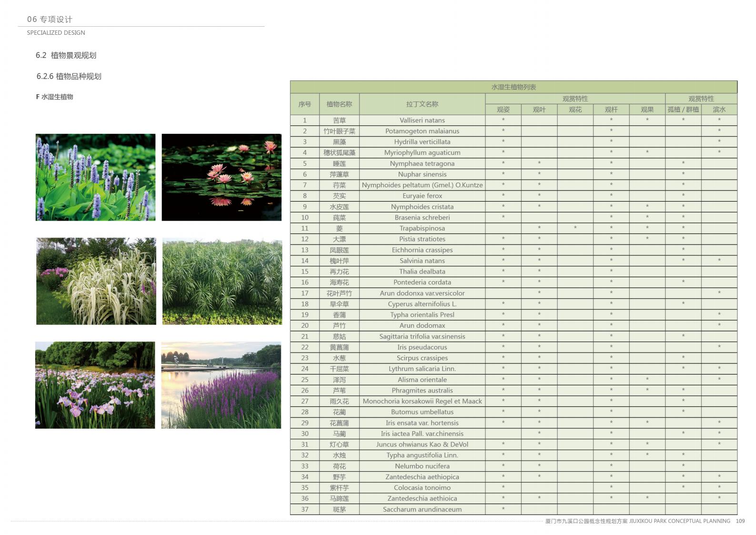
Task: Click the 'Typha angustifolia Linn.' cell
Action: [x=422, y=455]
